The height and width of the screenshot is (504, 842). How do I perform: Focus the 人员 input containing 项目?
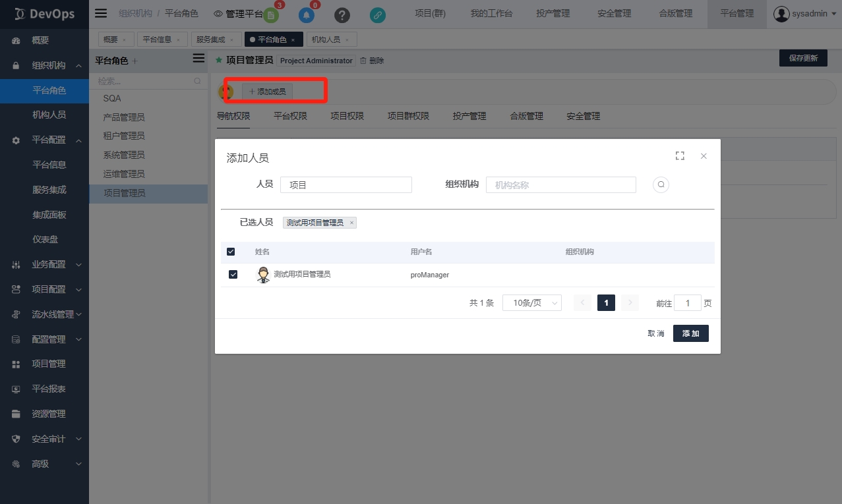pos(346,185)
